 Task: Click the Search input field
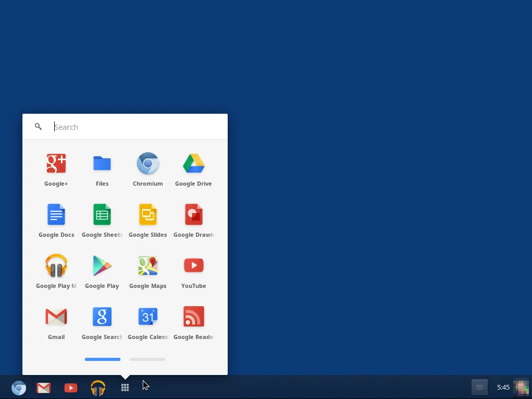tap(130, 127)
